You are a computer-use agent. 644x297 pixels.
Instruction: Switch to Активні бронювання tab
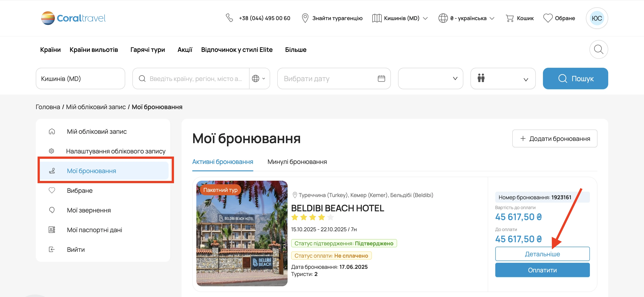222,162
